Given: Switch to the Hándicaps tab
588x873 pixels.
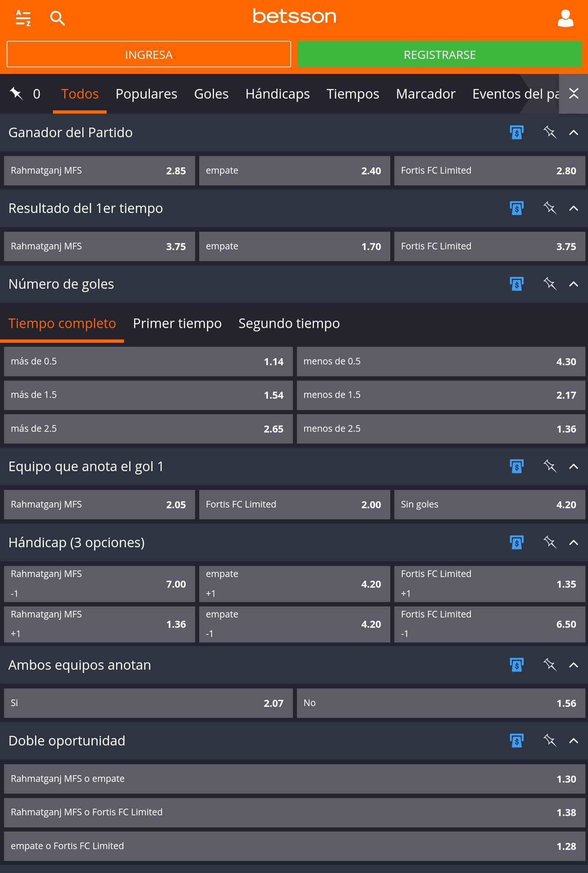Looking at the screenshot, I should 277,94.
